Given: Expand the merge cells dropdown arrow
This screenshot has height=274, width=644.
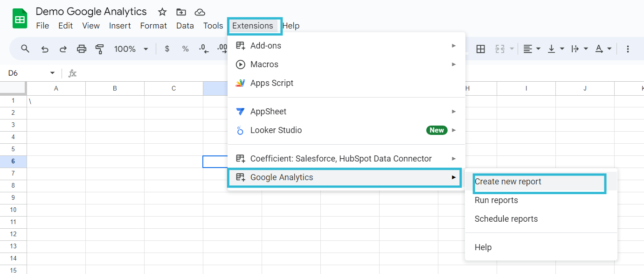Looking at the screenshot, I should [512, 49].
